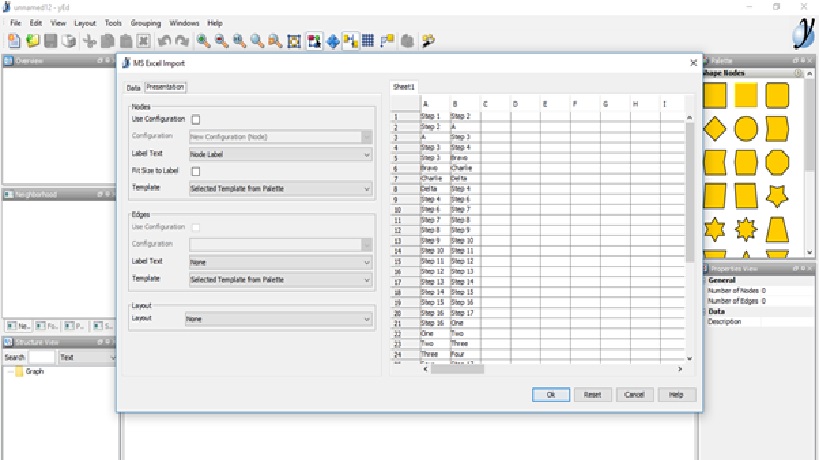This screenshot has height=460, width=819.
Task: Click the Open file folder icon
Action: pyautogui.click(x=32, y=41)
